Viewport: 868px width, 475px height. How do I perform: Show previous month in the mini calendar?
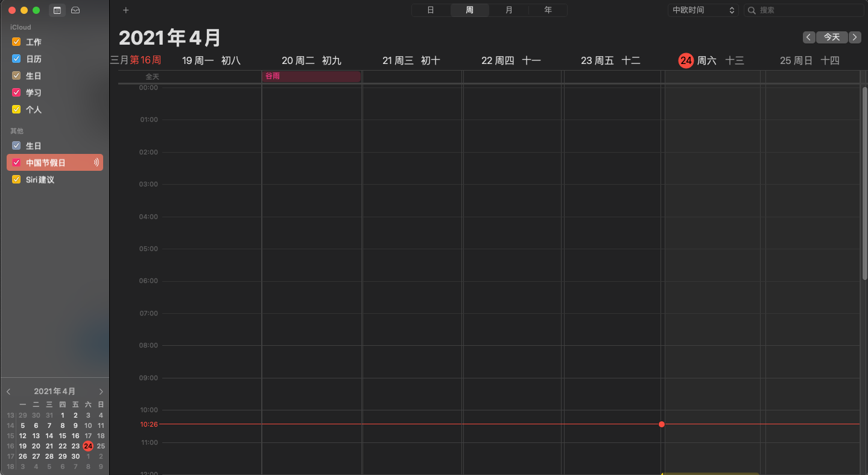pyautogui.click(x=8, y=392)
